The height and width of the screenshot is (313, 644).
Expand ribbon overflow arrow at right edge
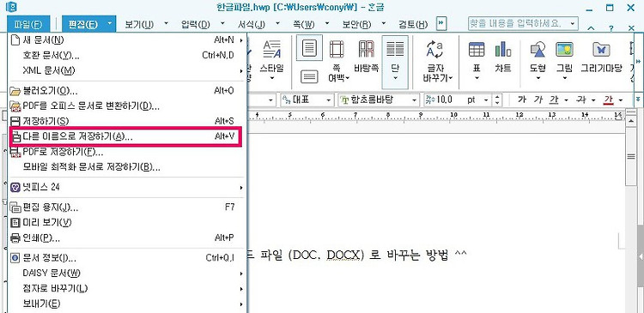[x=638, y=62]
